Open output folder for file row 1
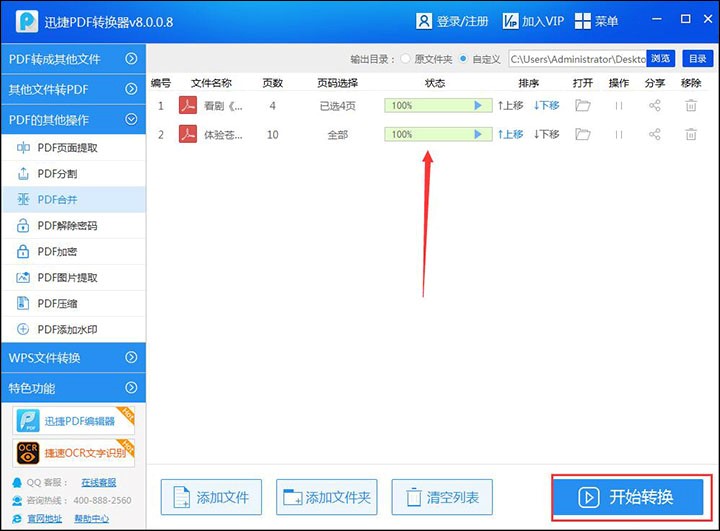 pyautogui.click(x=583, y=105)
